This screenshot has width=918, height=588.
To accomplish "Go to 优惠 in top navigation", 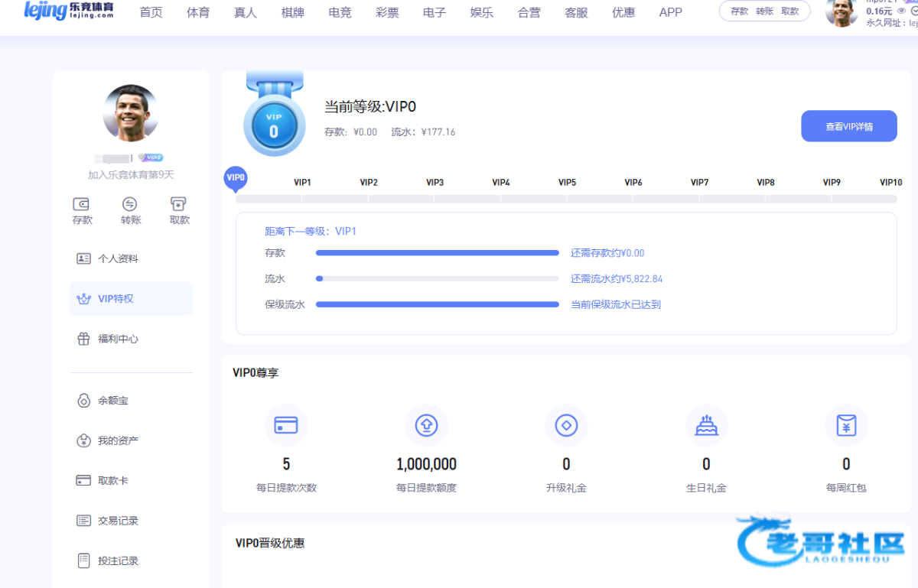I will [x=623, y=12].
